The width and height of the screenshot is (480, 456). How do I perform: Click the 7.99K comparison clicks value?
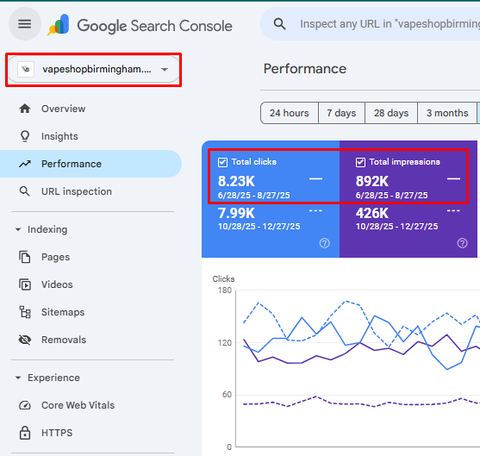coord(236,213)
